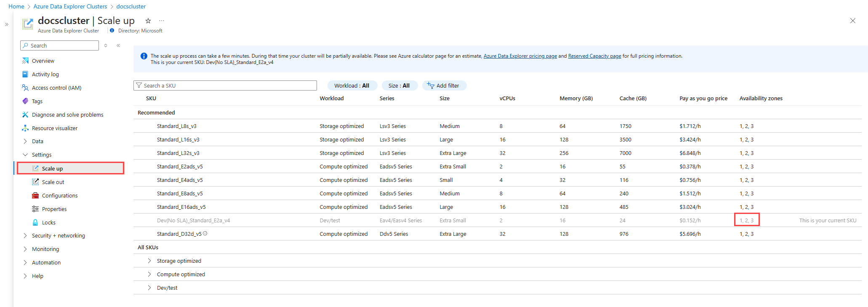This screenshot has width=868, height=307.
Task: Click the favorite star icon beside Scale up
Action: click(x=148, y=21)
